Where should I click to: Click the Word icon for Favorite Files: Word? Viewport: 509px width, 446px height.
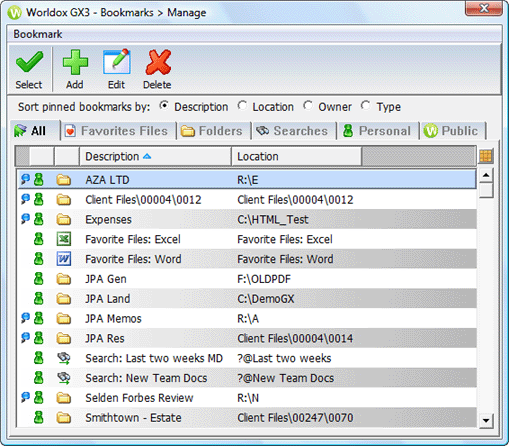64,259
